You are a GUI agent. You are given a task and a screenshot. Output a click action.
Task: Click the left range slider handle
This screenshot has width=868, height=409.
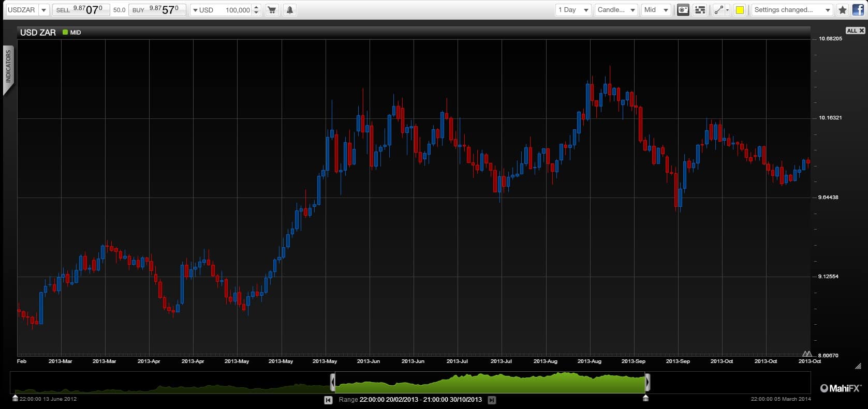coord(333,382)
